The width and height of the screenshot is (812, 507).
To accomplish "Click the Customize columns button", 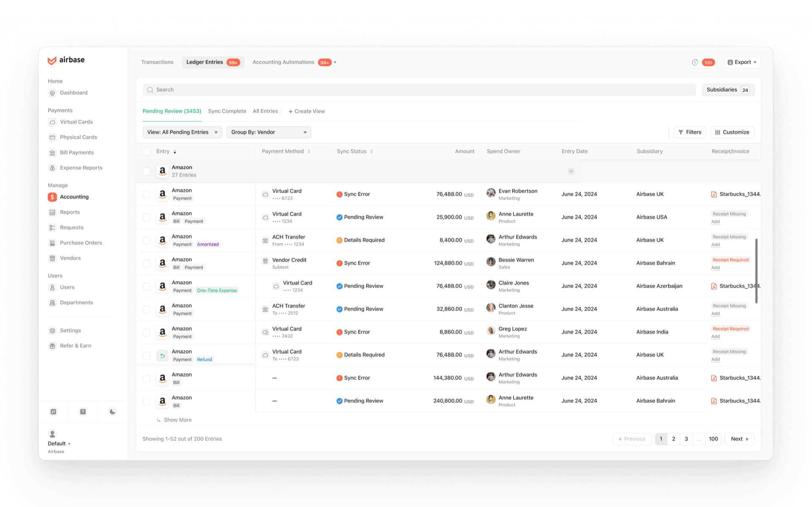I will [732, 132].
